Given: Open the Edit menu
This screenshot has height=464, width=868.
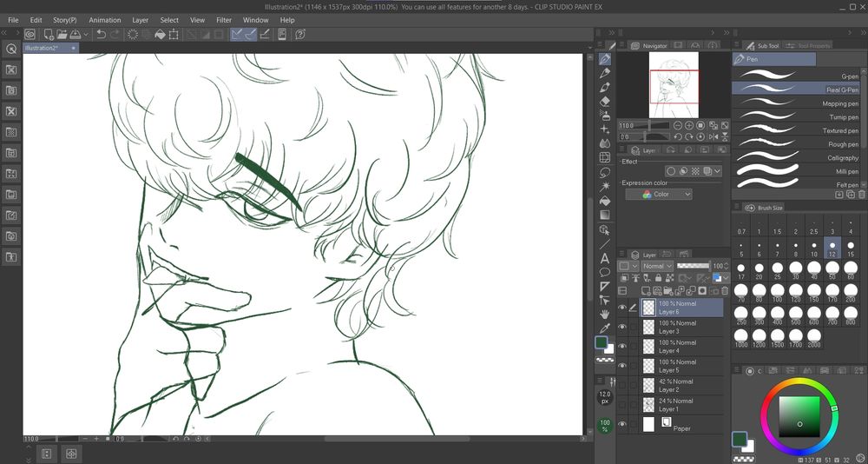Looking at the screenshot, I should pyautogui.click(x=36, y=20).
